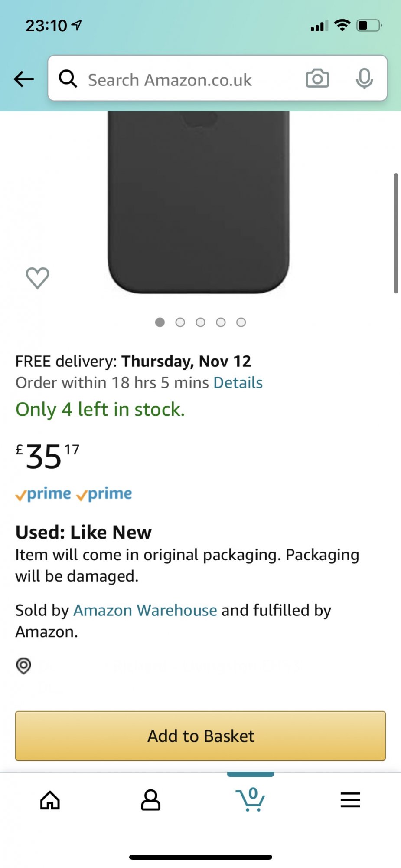
Task: Go to Home tab
Action: tap(50, 800)
